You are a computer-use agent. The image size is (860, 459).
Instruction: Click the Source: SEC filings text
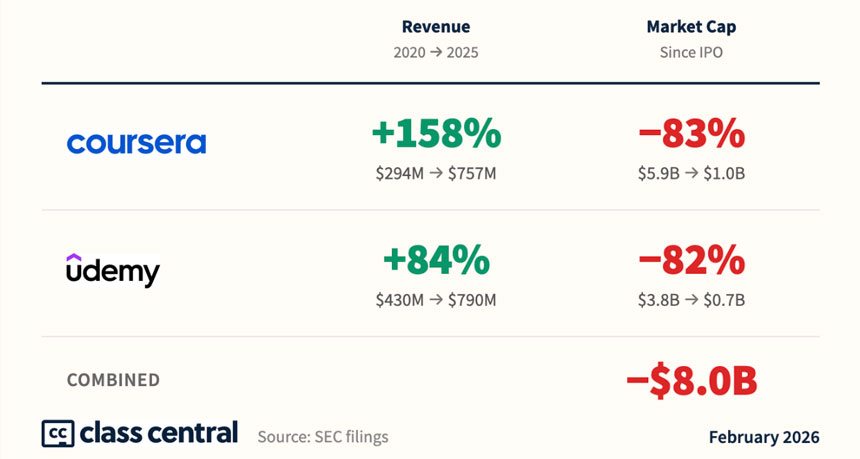(x=322, y=437)
